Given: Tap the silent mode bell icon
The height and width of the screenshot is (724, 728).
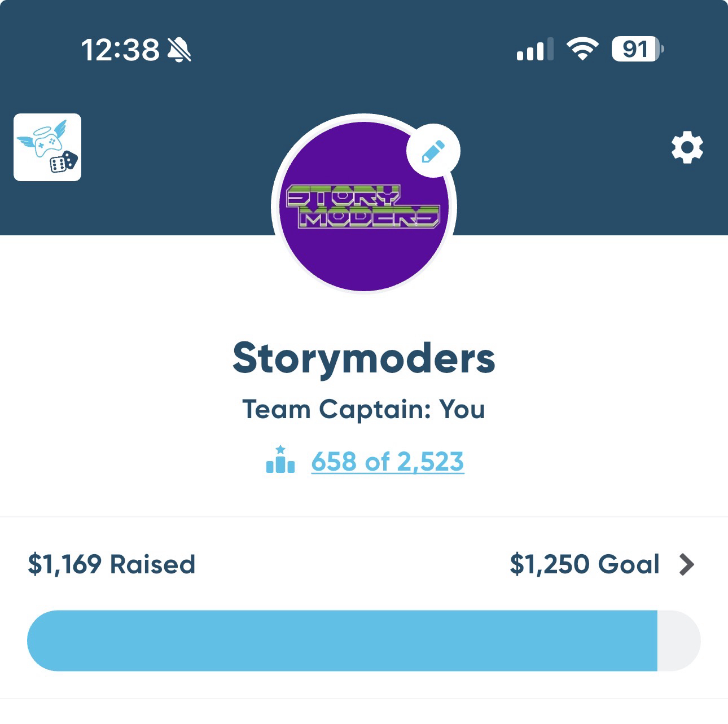Looking at the screenshot, I should coord(180,50).
